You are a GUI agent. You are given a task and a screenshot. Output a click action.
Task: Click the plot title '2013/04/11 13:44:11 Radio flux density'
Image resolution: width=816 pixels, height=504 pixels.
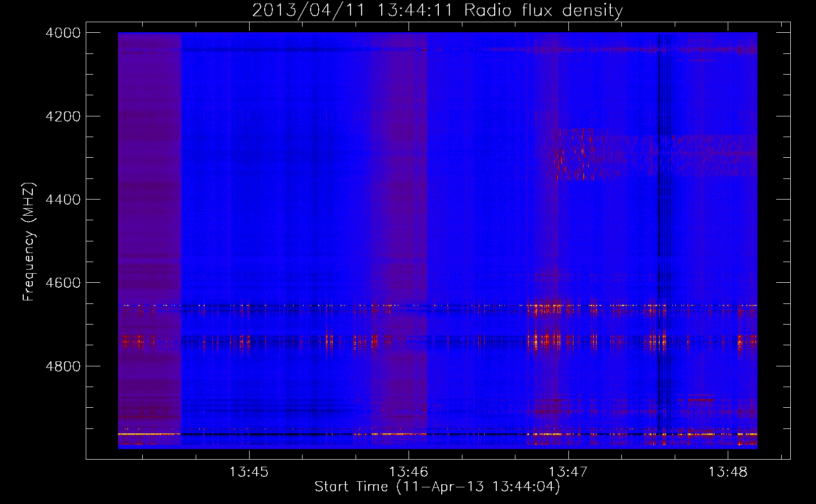(437, 10)
